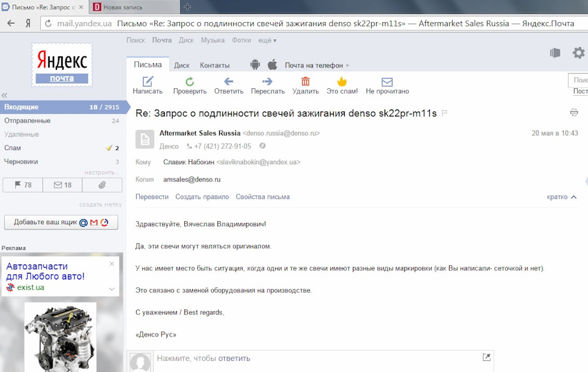Click the Apple app icon
The width and height of the screenshot is (588, 372).
click(273, 64)
